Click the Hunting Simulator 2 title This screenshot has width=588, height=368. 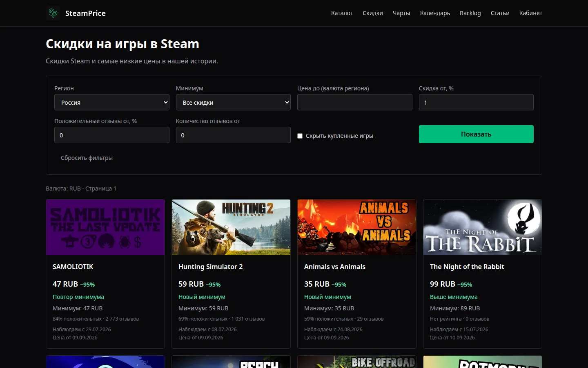point(211,267)
